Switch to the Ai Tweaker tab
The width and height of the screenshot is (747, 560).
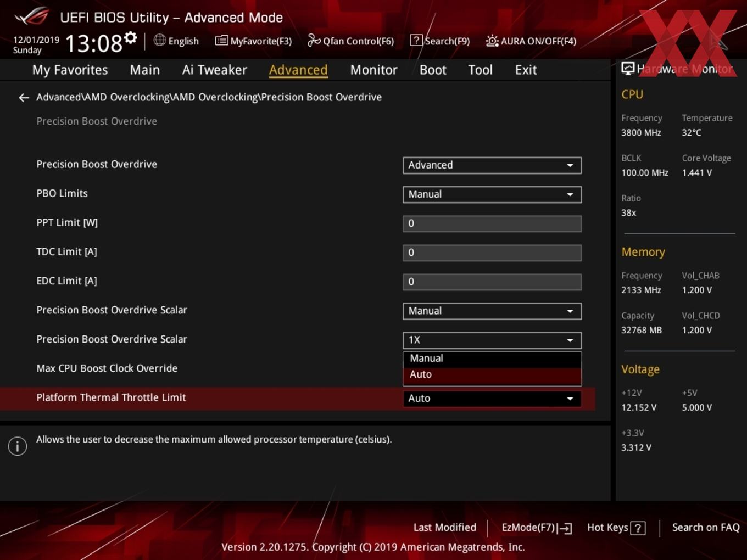pyautogui.click(x=215, y=70)
